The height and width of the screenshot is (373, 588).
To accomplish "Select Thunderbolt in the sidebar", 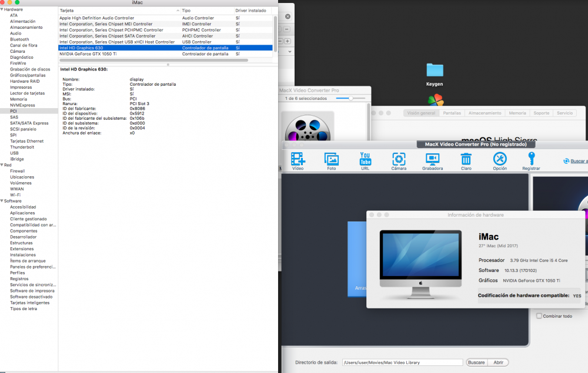I will coord(22,147).
